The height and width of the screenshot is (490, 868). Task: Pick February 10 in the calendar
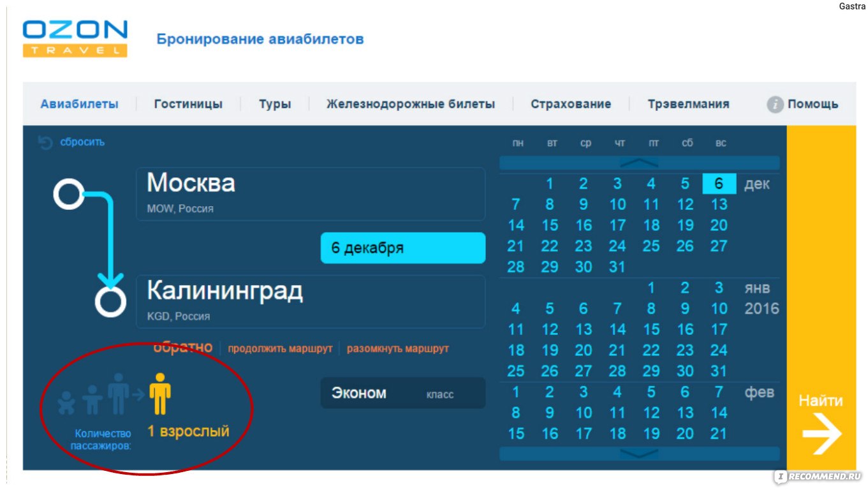(584, 413)
